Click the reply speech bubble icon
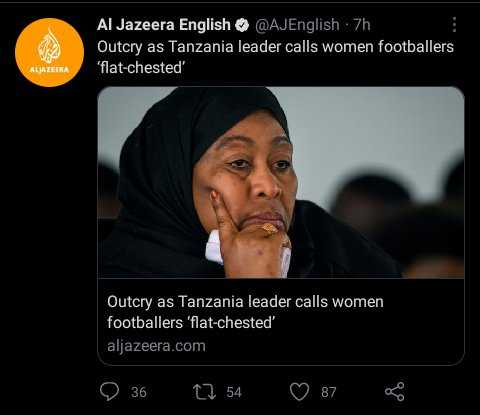 pos(109,391)
